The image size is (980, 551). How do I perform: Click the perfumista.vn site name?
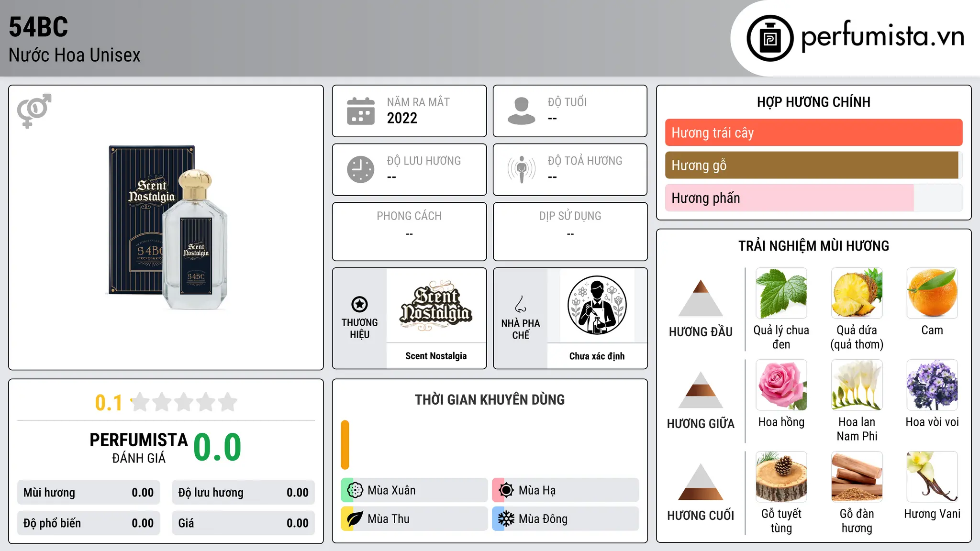pyautogui.click(x=883, y=36)
